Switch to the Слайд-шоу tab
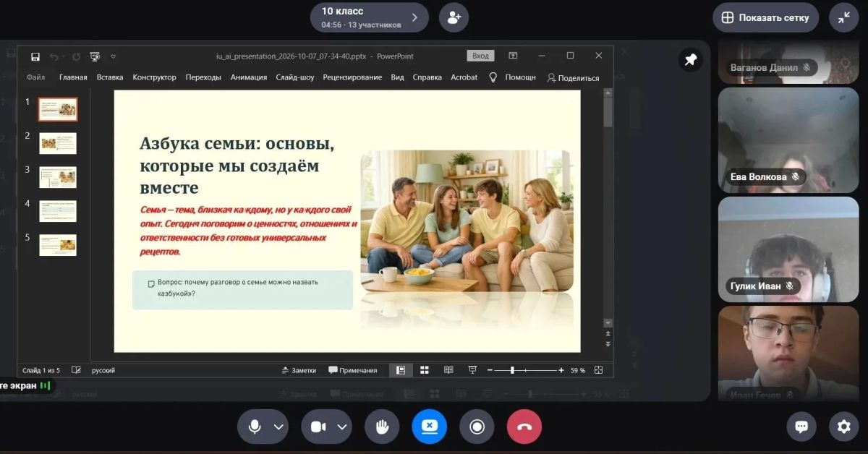868x454 pixels. click(295, 77)
